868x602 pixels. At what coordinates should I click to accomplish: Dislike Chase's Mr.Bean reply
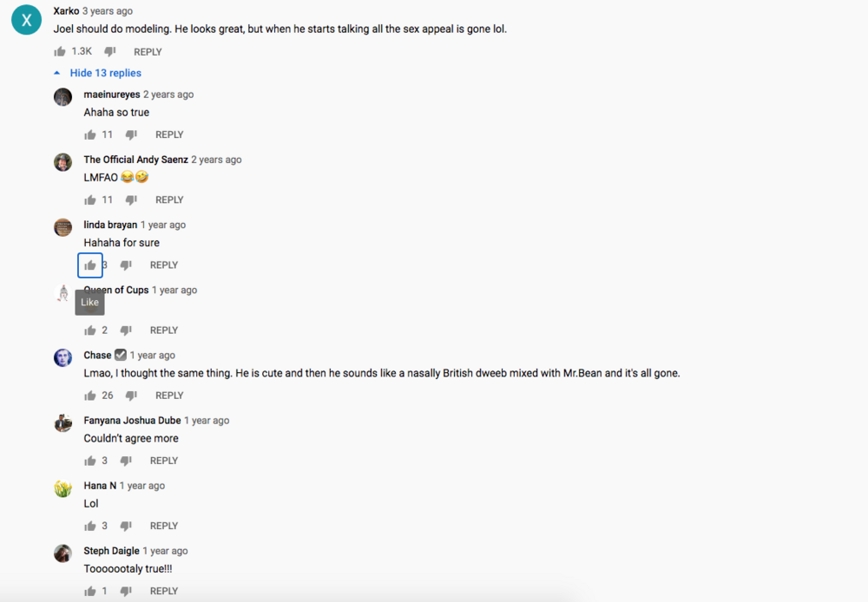point(131,396)
